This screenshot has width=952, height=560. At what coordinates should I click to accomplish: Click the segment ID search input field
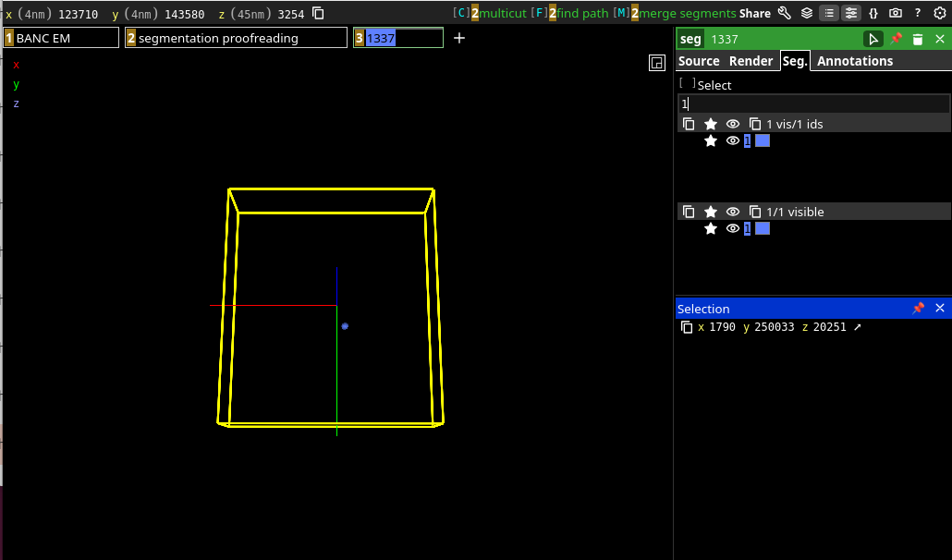click(x=813, y=103)
